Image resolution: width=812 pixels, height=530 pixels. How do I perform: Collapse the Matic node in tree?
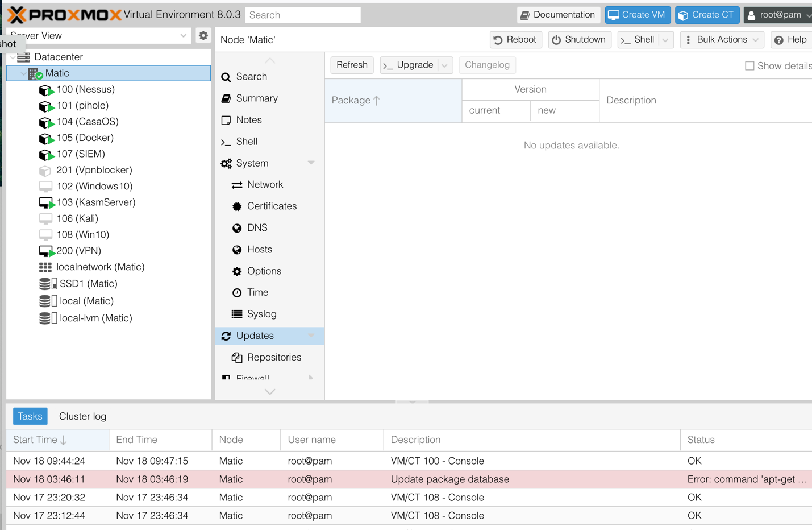(23, 73)
